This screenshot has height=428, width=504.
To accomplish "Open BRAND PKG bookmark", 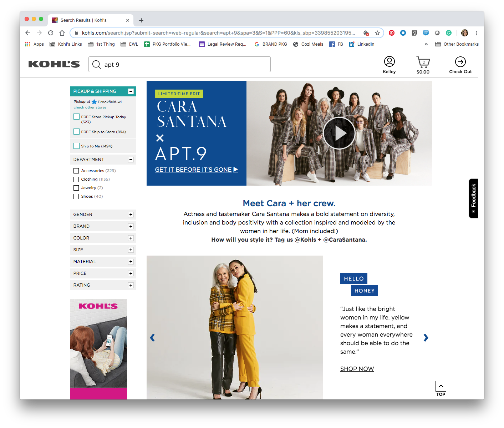I will [x=271, y=44].
